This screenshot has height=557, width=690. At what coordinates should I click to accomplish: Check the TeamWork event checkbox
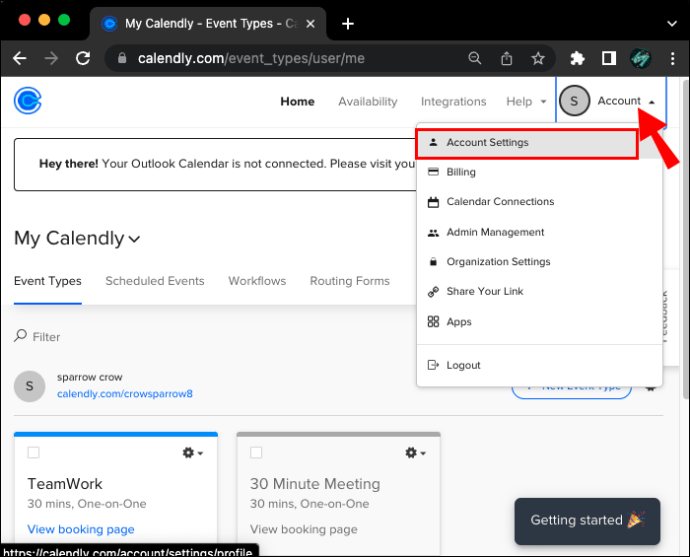(33, 452)
